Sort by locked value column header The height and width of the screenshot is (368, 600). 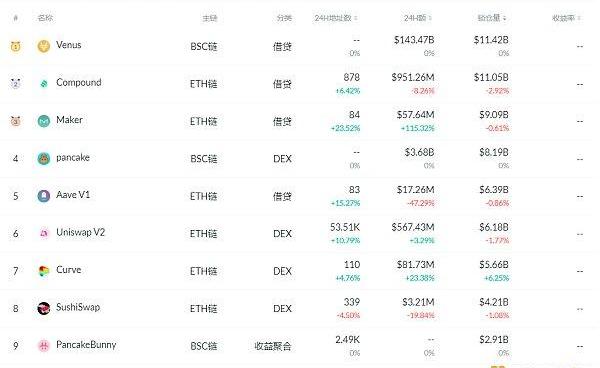(492, 18)
